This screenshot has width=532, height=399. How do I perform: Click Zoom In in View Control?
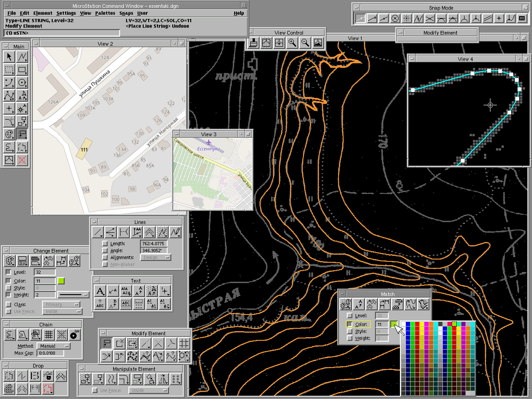click(292, 43)
